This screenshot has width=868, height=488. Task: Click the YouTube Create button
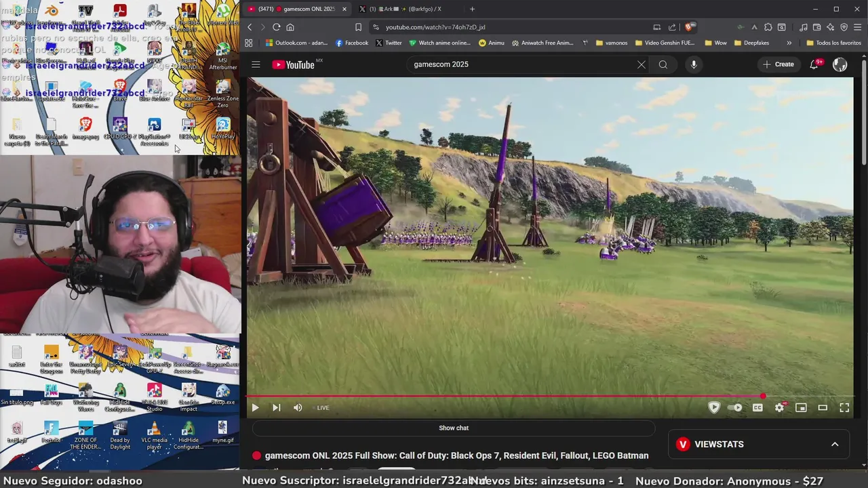point(778,64)
